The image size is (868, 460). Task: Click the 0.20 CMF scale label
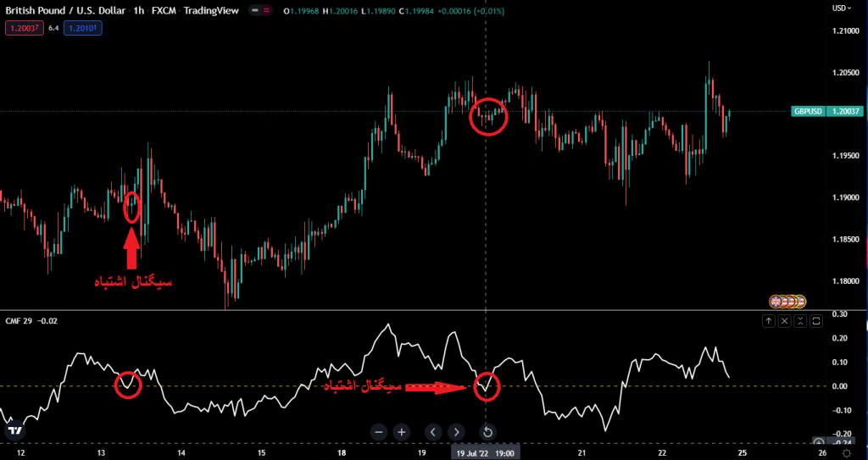point(838,338)
